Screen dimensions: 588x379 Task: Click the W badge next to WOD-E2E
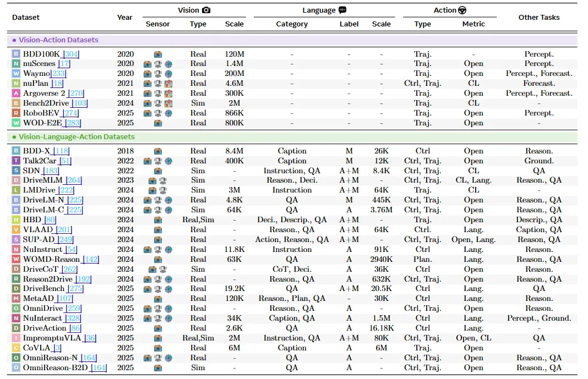(x=16, y=123)
